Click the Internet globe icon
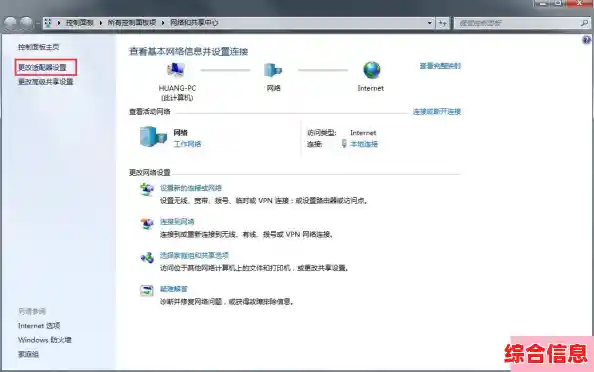This screenshot has width=594, height=372. (372, 70)
